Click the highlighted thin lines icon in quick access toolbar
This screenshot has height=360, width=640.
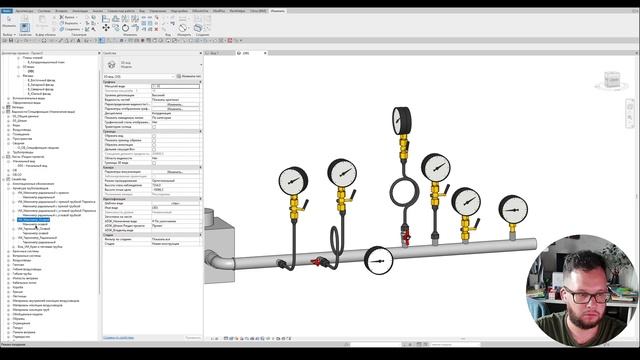pos(101,40)
